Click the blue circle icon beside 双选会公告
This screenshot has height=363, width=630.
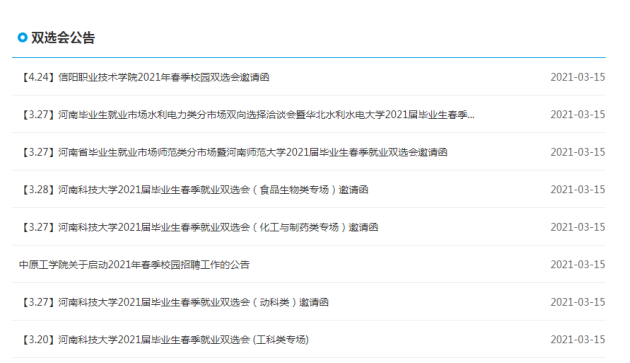pyautogui.click(x=22, y=37)
